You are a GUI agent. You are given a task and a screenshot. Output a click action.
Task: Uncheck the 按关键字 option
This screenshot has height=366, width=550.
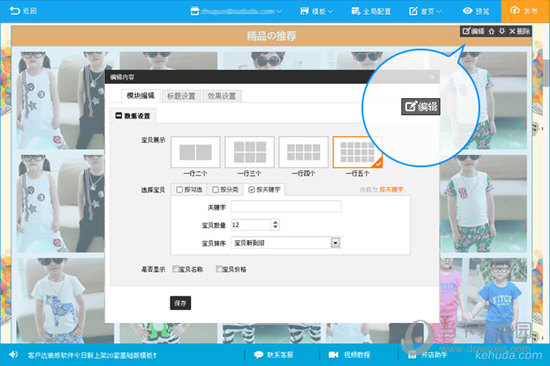(251, 190)
